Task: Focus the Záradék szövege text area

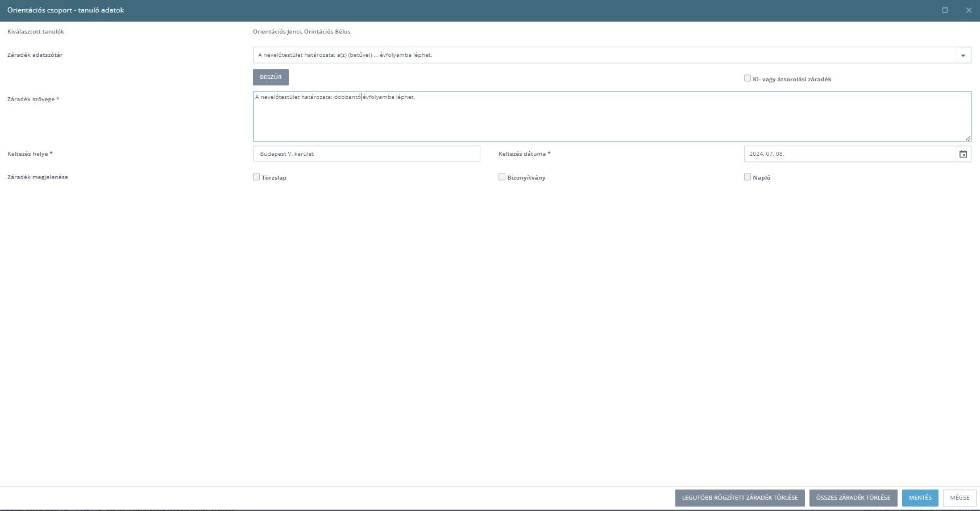Action: (x=612, y=117)
